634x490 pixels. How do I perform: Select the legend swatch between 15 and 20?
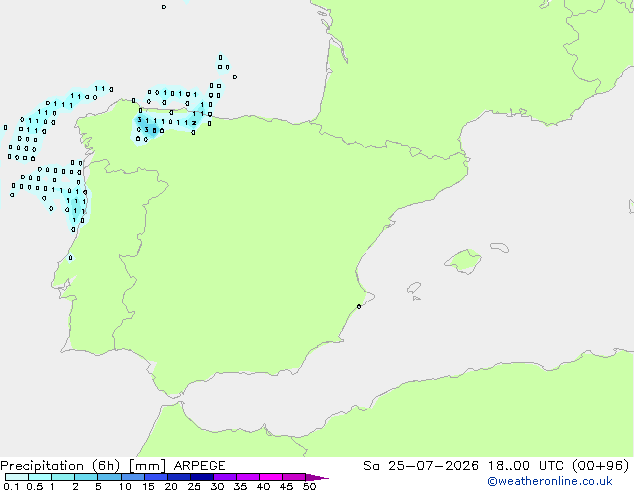pyautogui.click(x=156, y=477)
